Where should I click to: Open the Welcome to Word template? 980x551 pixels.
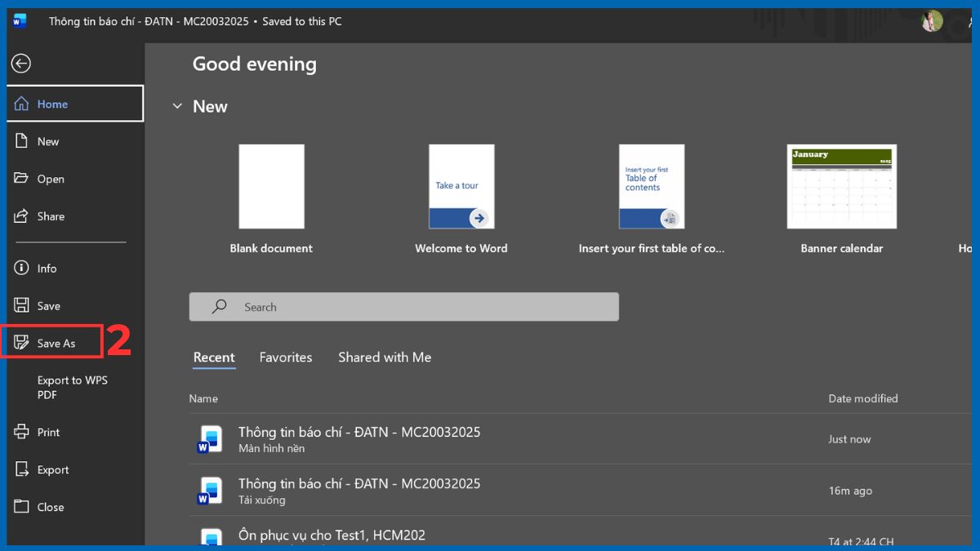461,187
